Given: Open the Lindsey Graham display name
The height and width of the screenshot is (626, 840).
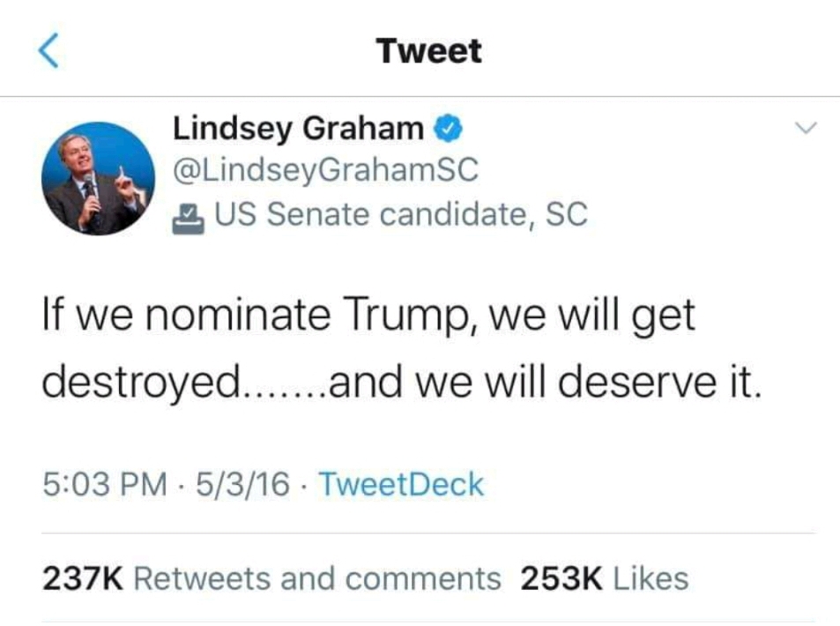Looking at the screenshot, I should click(299, 129).
